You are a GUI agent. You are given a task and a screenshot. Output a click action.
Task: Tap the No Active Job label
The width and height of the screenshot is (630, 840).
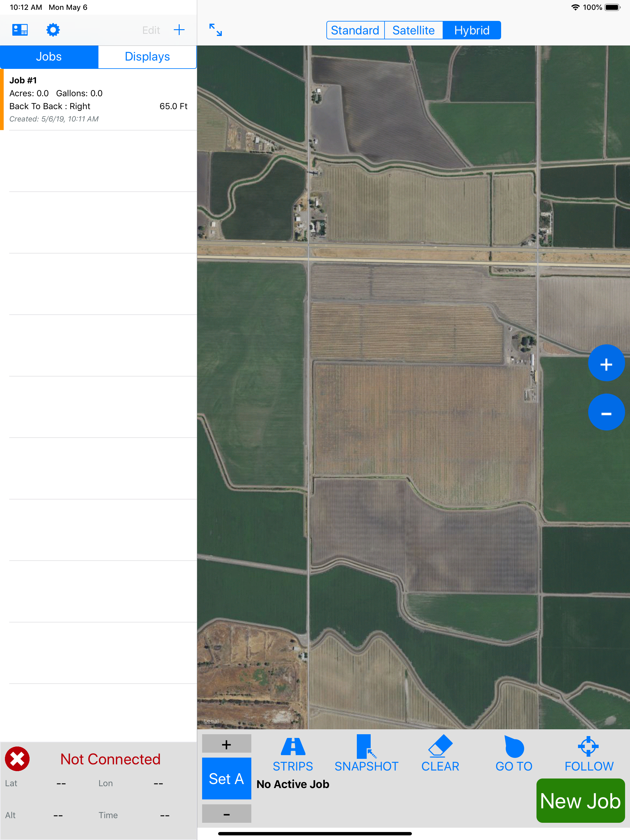click(293, 784)
